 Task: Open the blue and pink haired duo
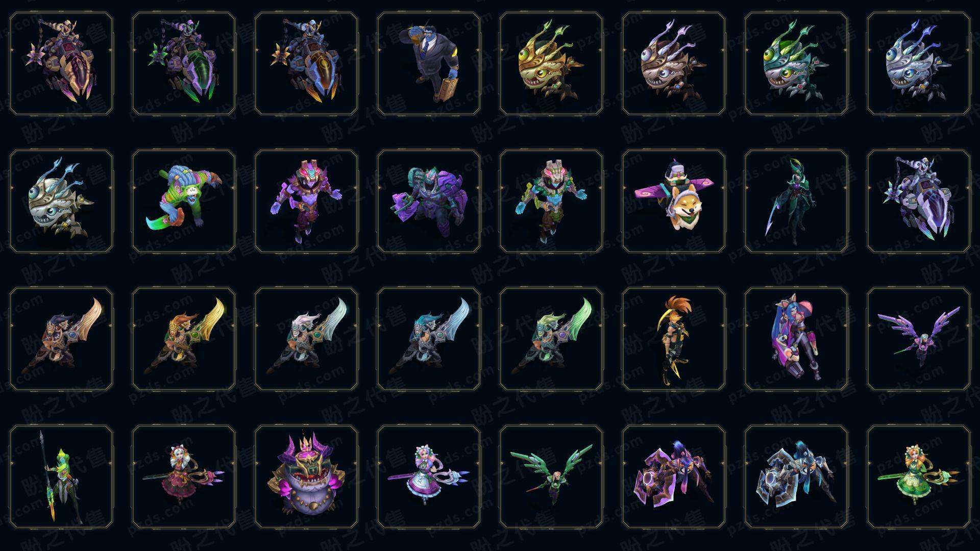tap(796, 339)
